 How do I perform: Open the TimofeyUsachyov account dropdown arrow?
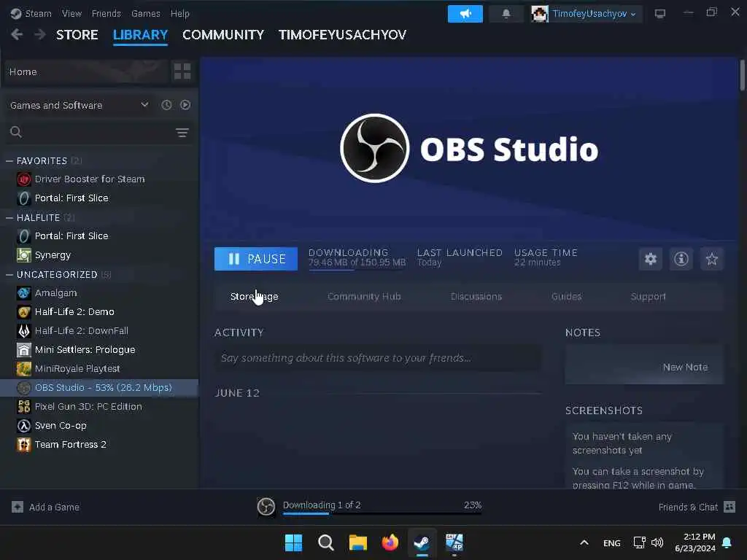coord(633,15)
